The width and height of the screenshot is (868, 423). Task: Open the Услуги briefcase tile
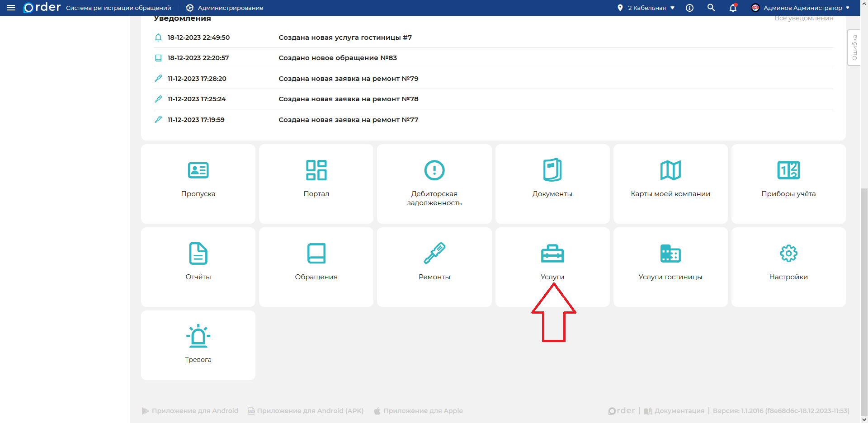(x=552, y=267)
